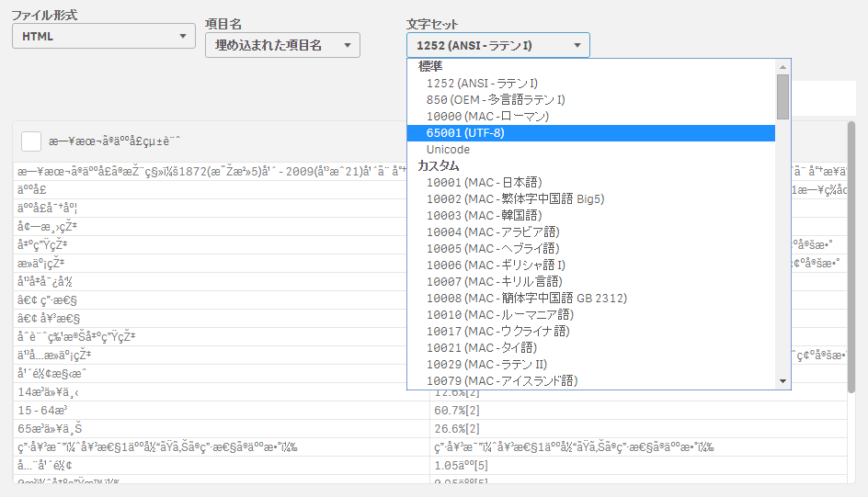868x497 pixels.
Task: Open the 項目名 dropdown
Action: [282, 45]
